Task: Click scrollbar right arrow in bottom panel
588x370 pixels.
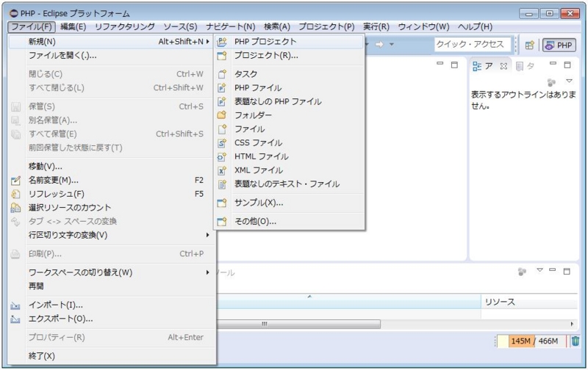Action: point(572,324)
